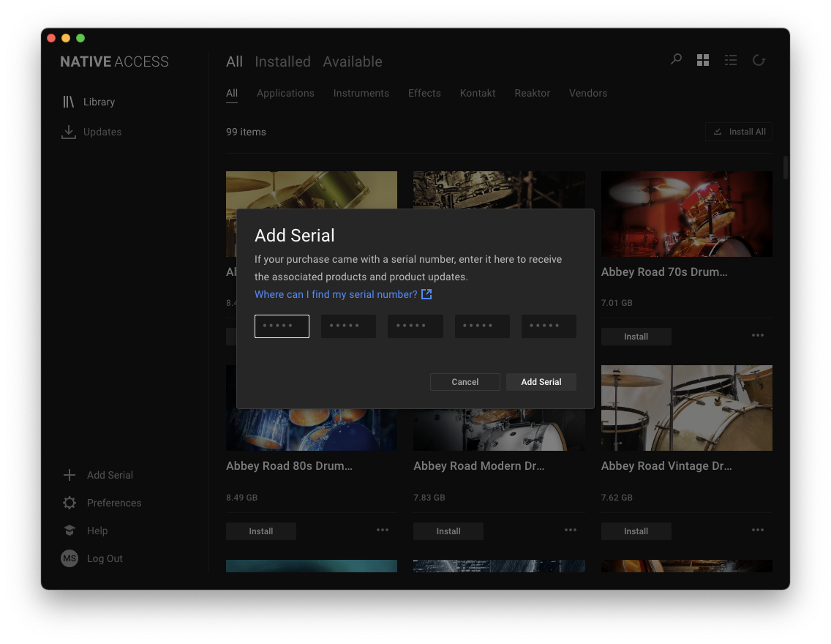The image size is (831, 644).
Task: Click Library label in the sidebar
Action: tap(99, 102)
